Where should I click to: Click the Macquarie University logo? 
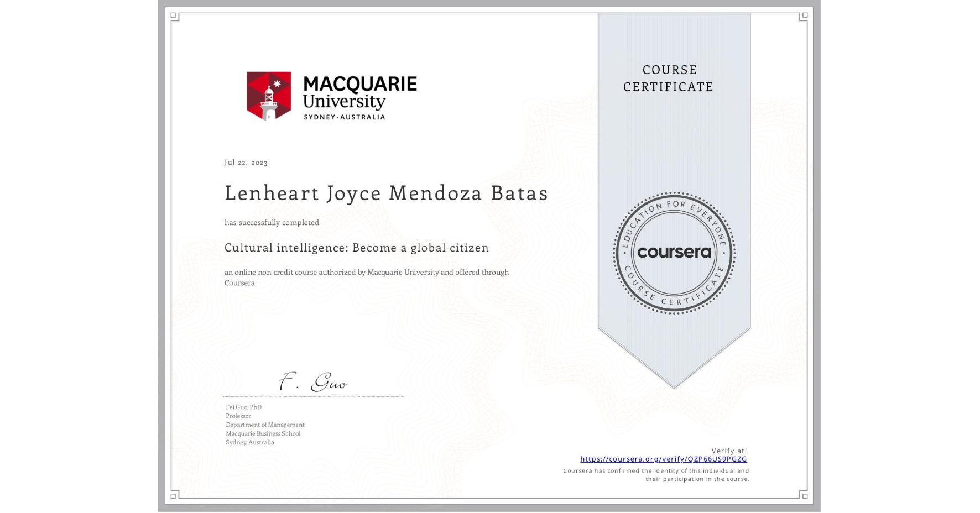[331, 95]
